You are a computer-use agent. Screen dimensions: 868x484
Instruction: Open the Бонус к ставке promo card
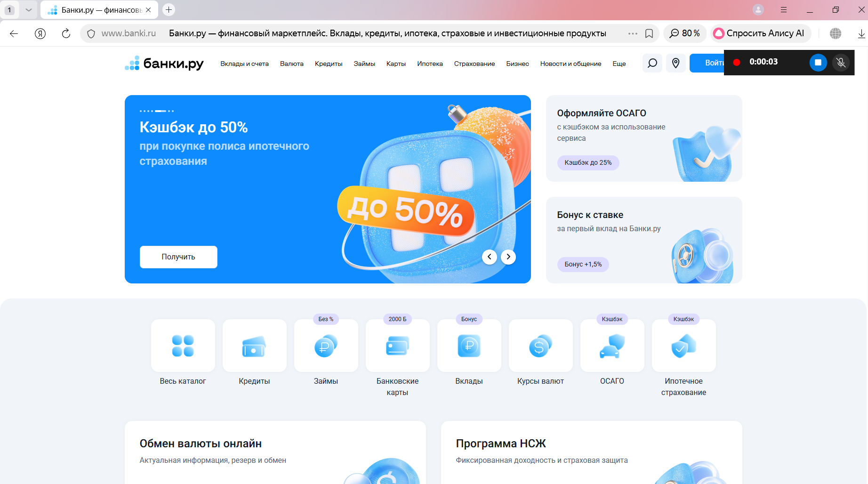643,240
